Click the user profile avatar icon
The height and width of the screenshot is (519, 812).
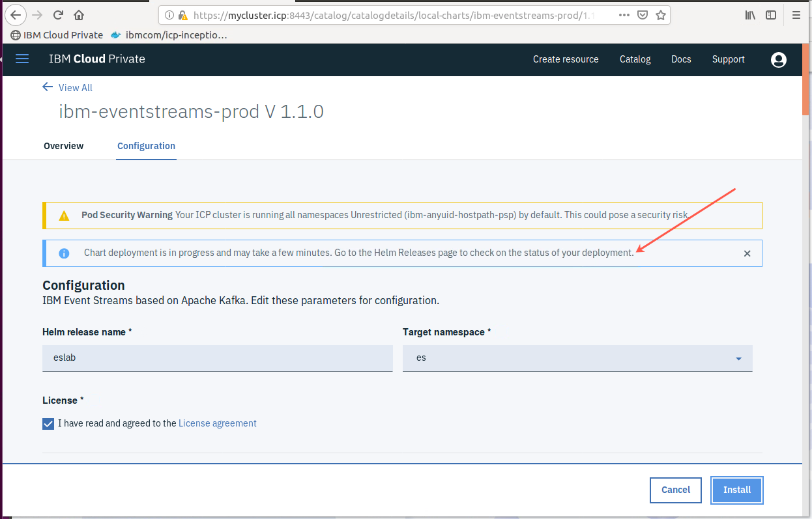pyautogui.click(x=778, y=59)
